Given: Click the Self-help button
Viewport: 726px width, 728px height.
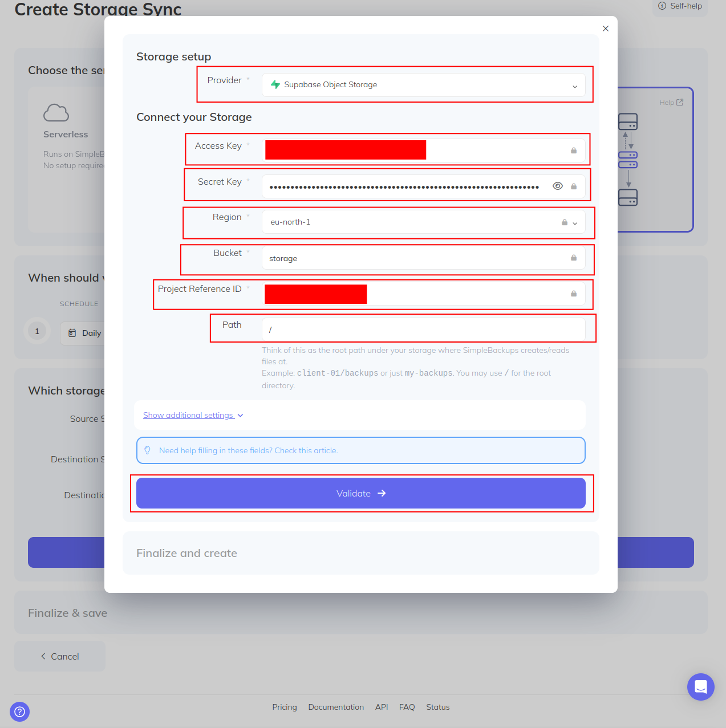Looking at the screenshot, I should point(680,6).
